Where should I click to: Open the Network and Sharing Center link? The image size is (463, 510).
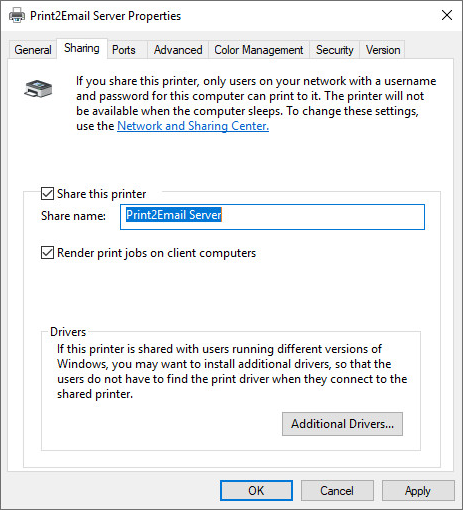(x=193, y=126)
